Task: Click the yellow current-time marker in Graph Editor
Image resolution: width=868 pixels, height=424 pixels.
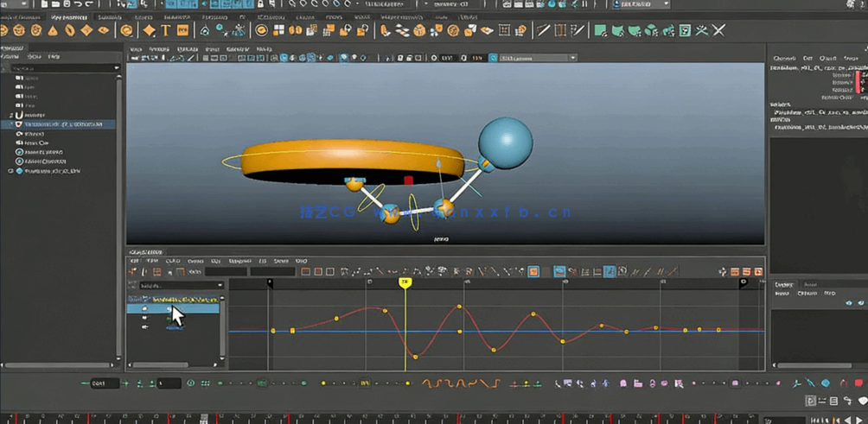Action: [404, 282]
